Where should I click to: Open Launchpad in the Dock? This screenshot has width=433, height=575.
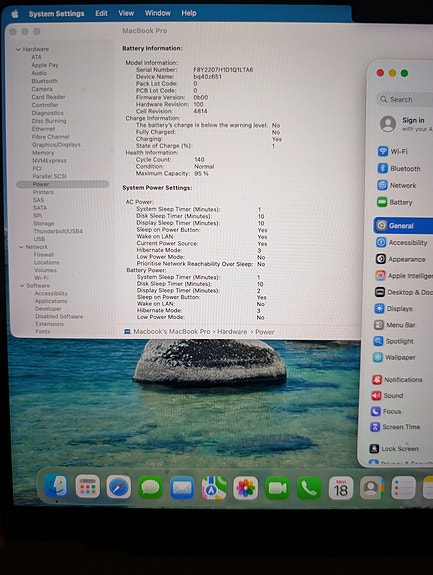point(87,487)
